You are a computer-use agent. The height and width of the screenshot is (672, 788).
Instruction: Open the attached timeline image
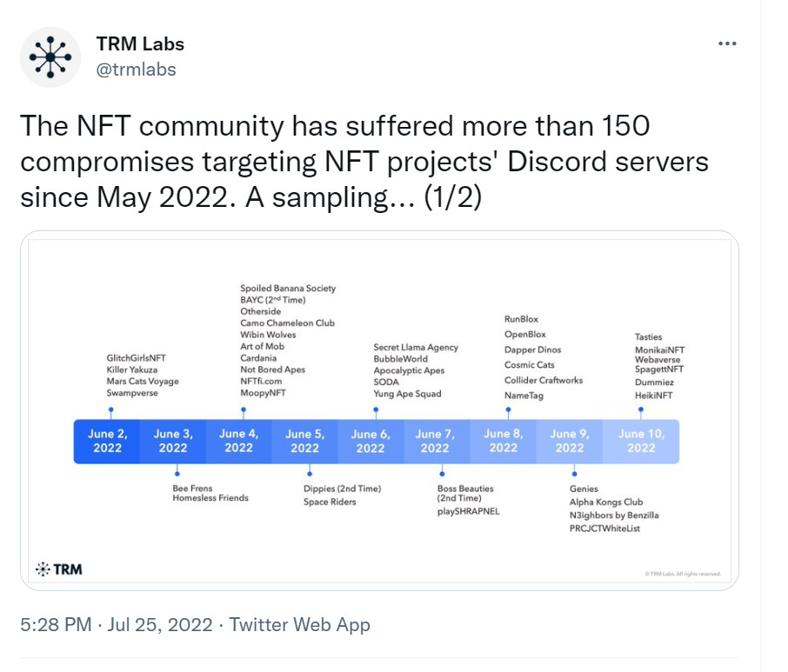coord(379,410)
